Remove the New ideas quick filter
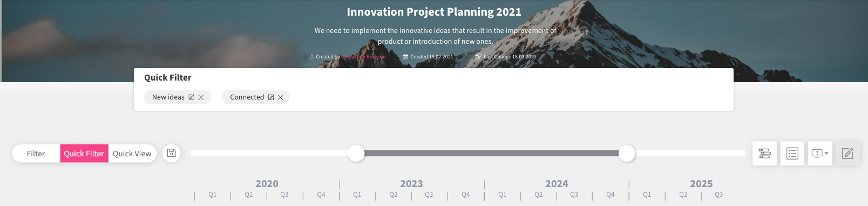Screen dimensions: 868x206 pos(201,97)
